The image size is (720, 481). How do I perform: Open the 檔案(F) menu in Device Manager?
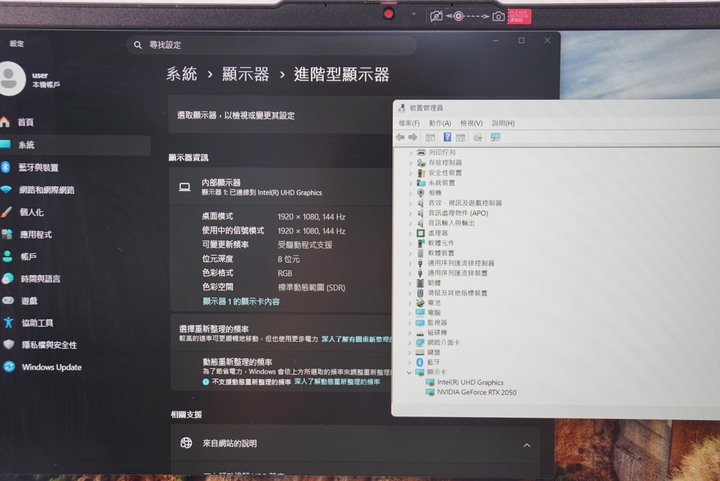point(409,123)
